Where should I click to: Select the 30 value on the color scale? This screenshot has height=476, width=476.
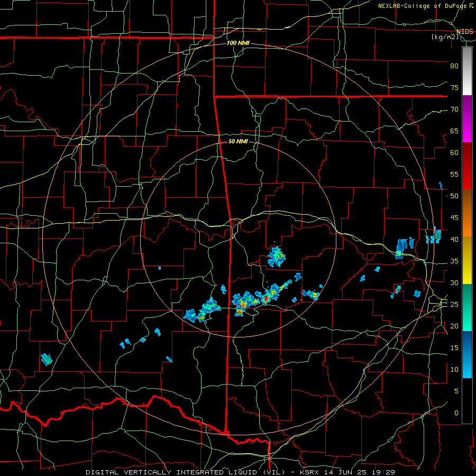click(x=454, y=283)
